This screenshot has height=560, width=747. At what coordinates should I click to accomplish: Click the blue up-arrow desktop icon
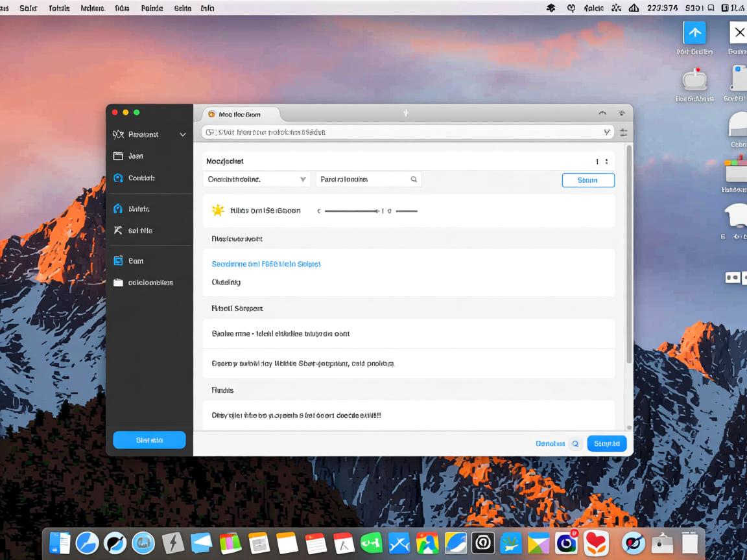pos(694,32)
